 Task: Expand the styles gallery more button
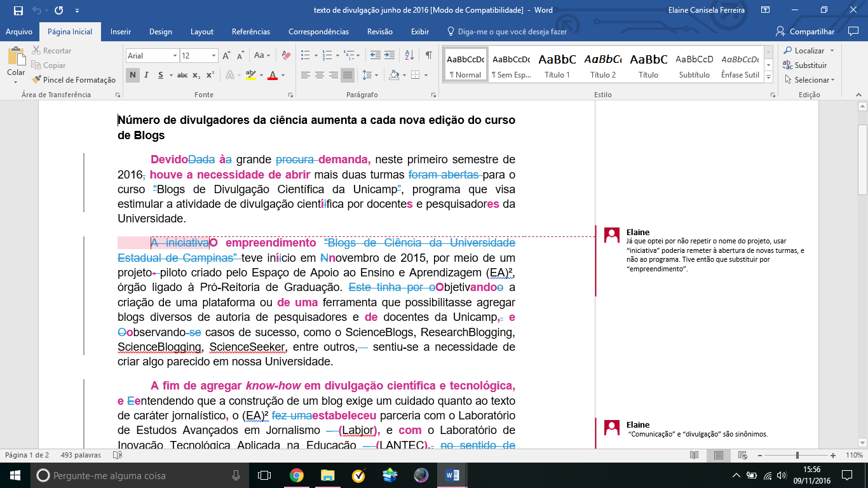click(768, 78)
